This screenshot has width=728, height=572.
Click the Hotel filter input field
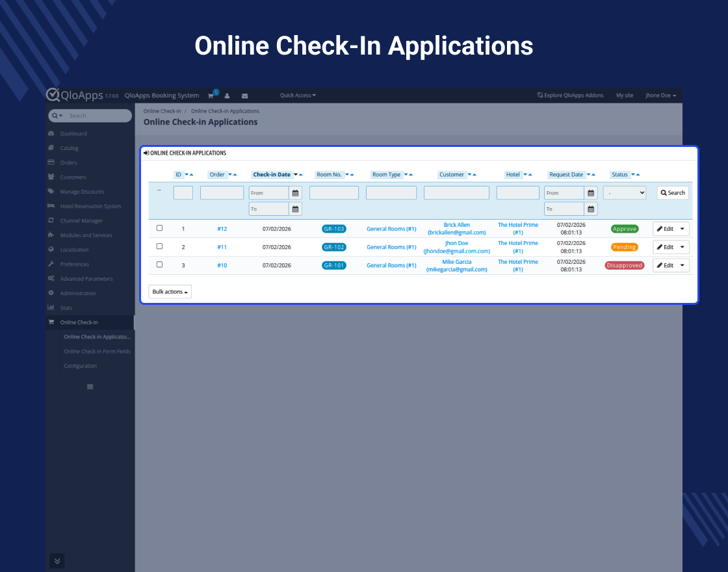[x=517, y=192]
